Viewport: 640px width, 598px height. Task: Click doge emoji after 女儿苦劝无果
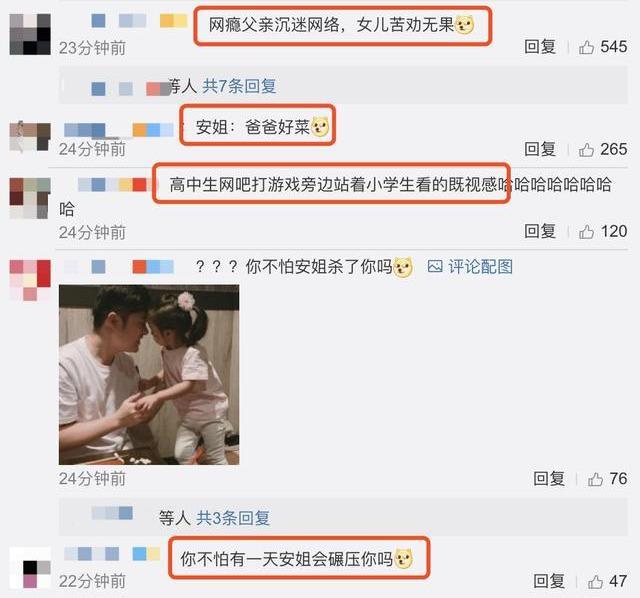pyautogui.click(x=464, y=26)
